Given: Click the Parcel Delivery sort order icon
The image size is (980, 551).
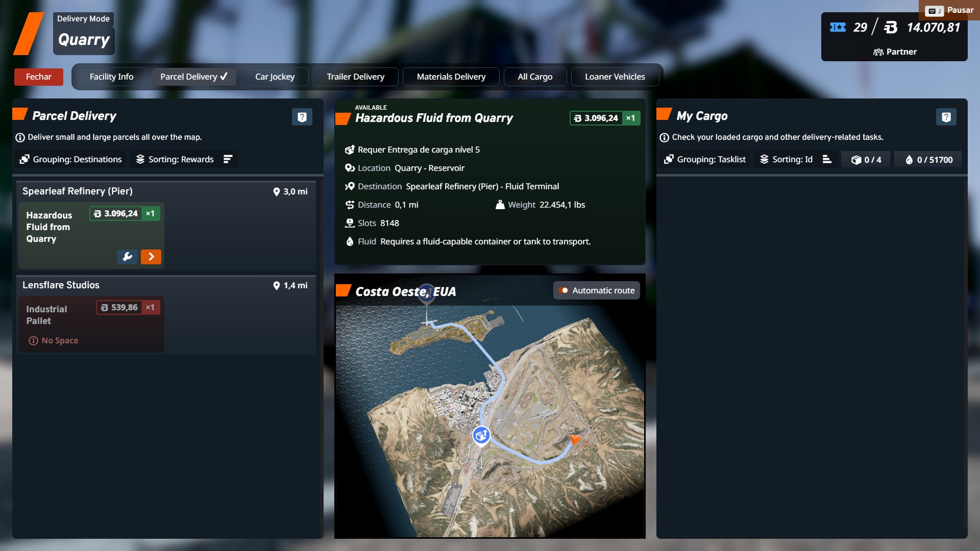Looking at the screenshot, I should (x=228, y=159).
